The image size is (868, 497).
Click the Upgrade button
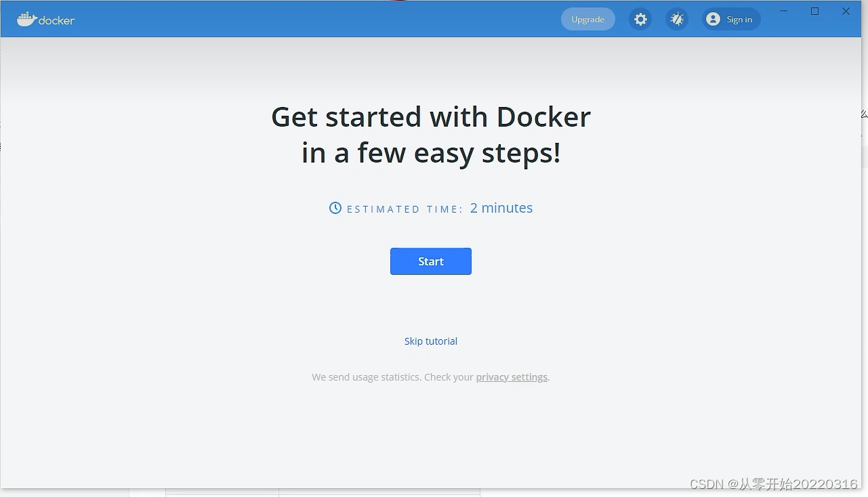(x=587, y=19)
